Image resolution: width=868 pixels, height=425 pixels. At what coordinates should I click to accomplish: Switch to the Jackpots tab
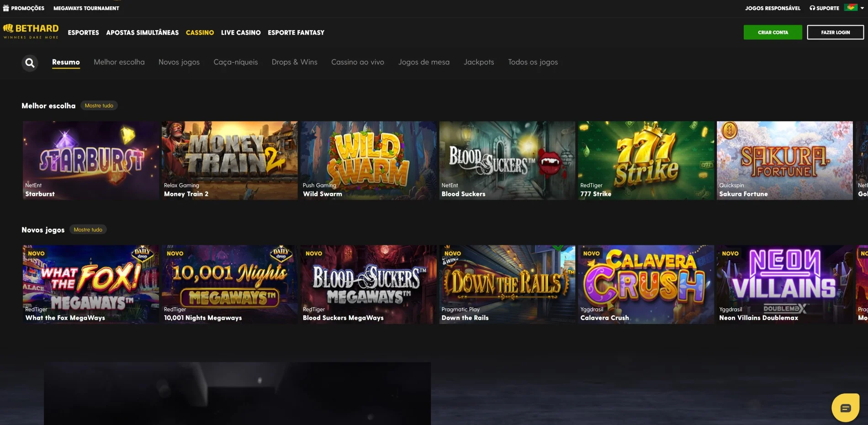click(478, 62)
